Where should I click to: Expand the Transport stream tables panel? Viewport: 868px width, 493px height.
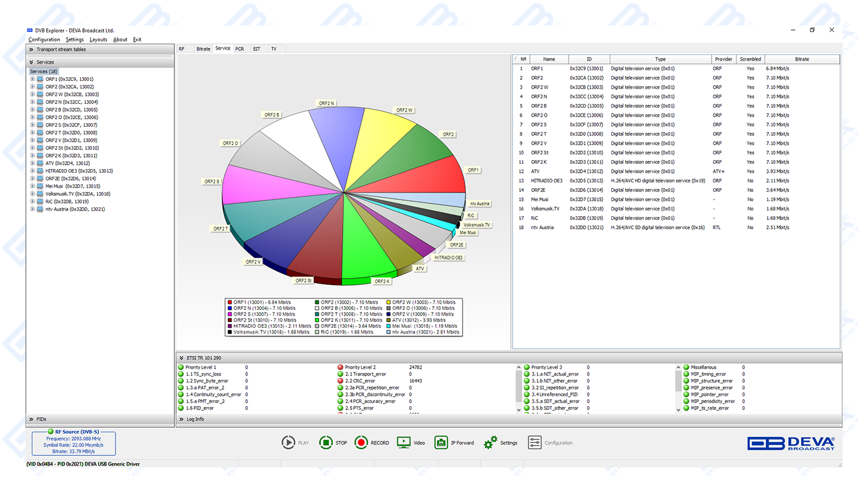tap(31, 49)
